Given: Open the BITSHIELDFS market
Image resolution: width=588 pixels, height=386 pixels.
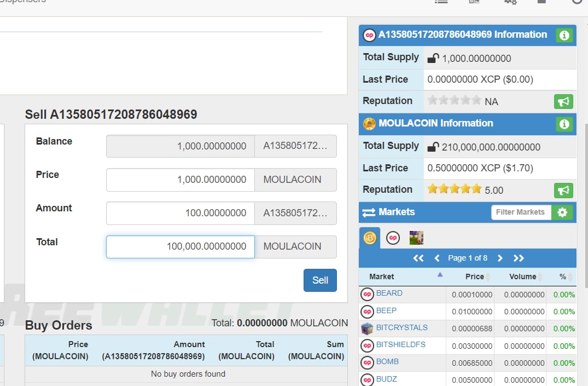Looking at the screenshot, I should click(x=400, y=345).
